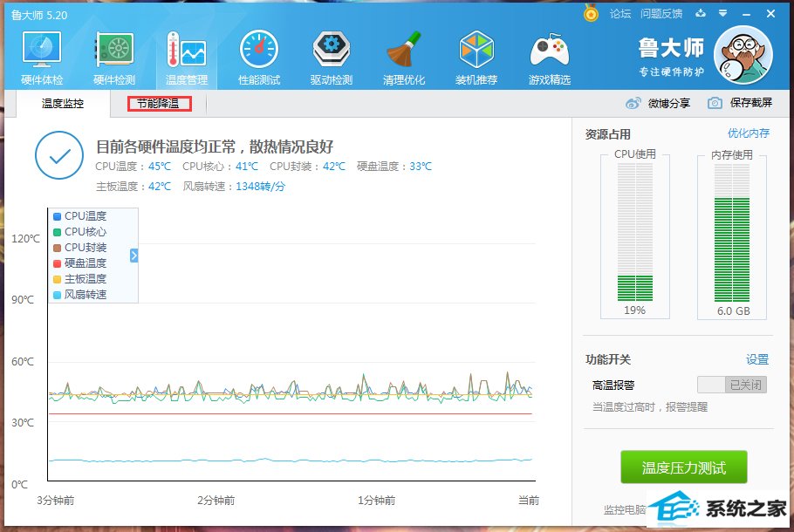Screen dimensions: 794x532
Task: Select 温度管理 temperature management icon
Action: (187, 58)
